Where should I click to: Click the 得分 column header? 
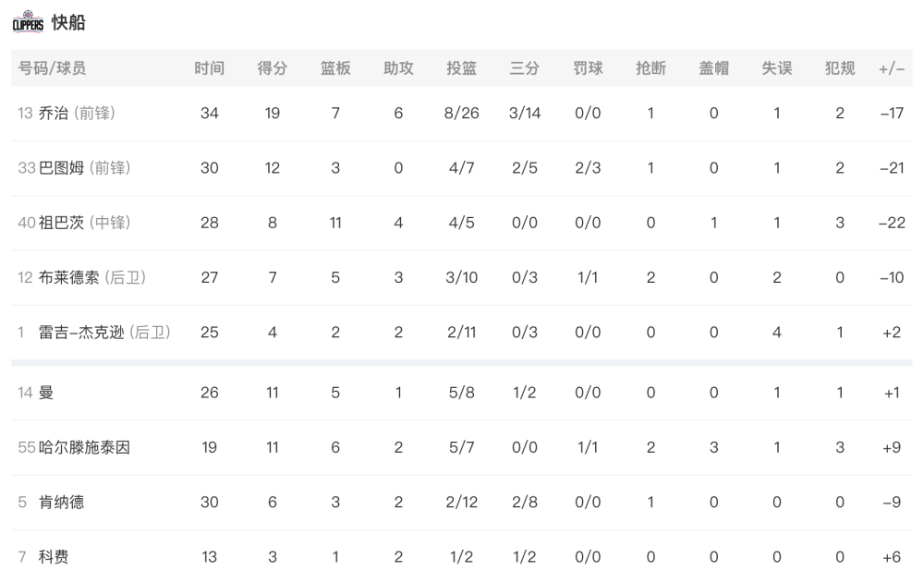[x=273, y=68]
